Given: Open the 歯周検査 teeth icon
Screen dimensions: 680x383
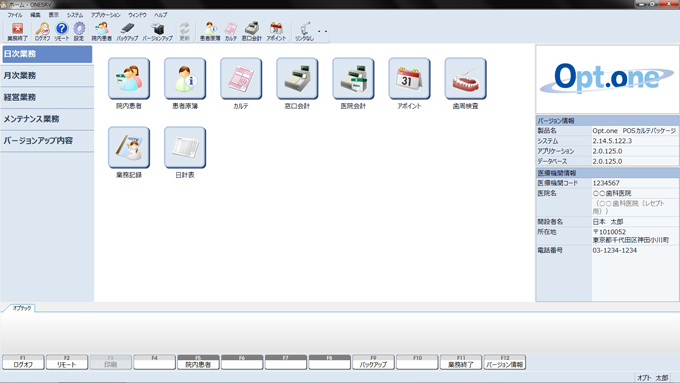Looking at the screenshot, I should [x=465, y=79].
